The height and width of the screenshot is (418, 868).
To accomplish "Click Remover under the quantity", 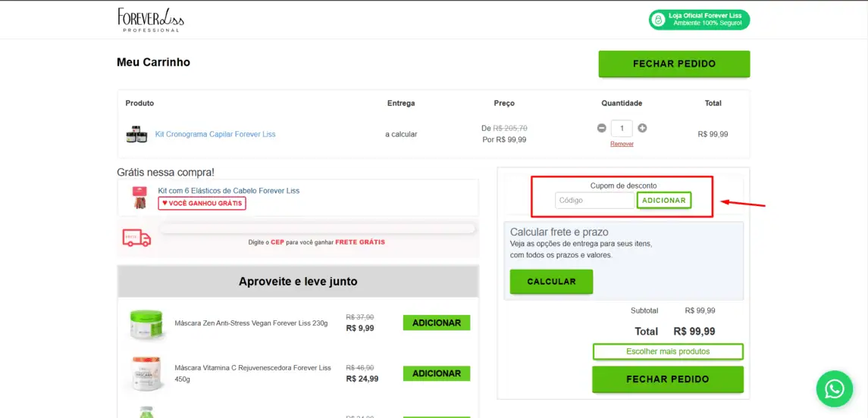I will point(622,144).
